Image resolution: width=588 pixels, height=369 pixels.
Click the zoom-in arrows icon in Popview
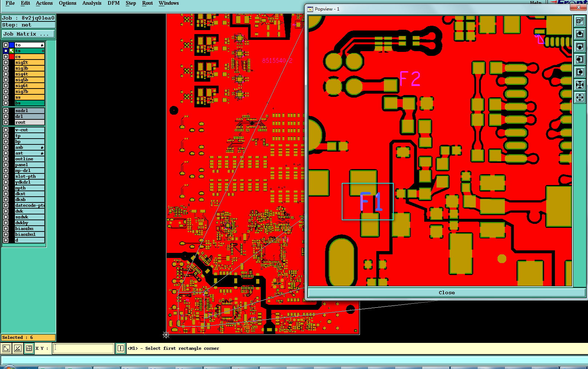pos(580,85)
